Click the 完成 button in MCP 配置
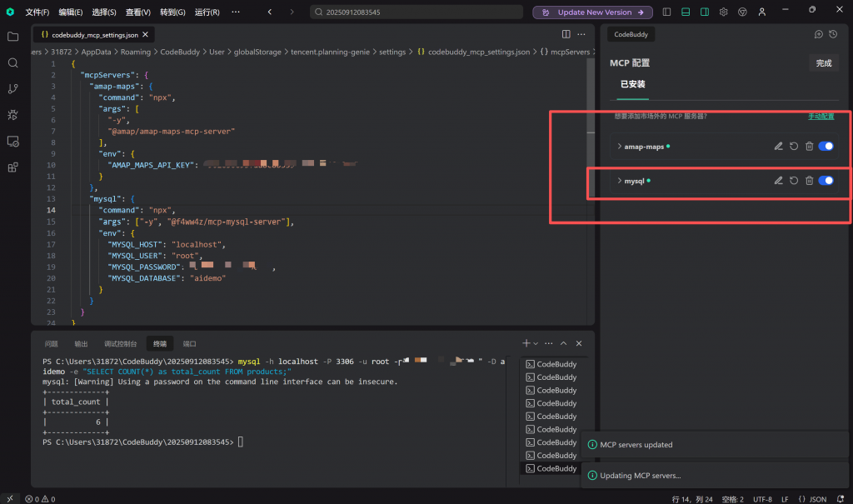This screenshot has height=504, width=853. 823,63
